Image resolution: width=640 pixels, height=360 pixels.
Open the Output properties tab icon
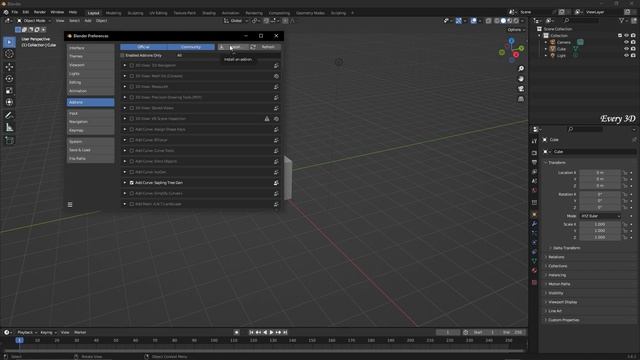[534, 162]
